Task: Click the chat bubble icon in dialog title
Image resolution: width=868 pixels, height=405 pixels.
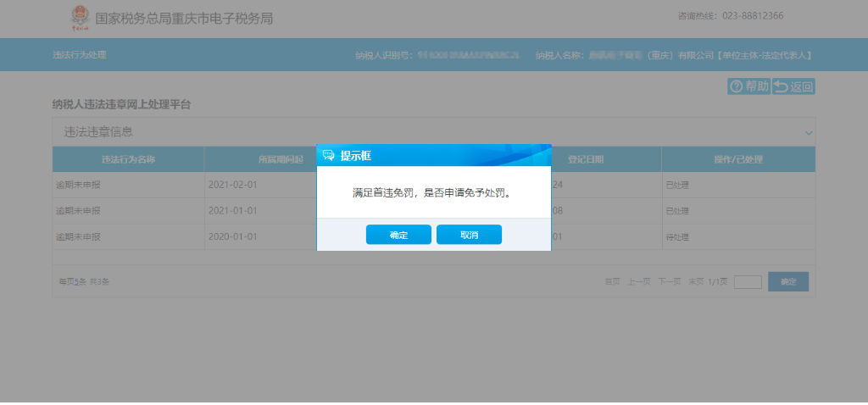Action: pos(329,156)
